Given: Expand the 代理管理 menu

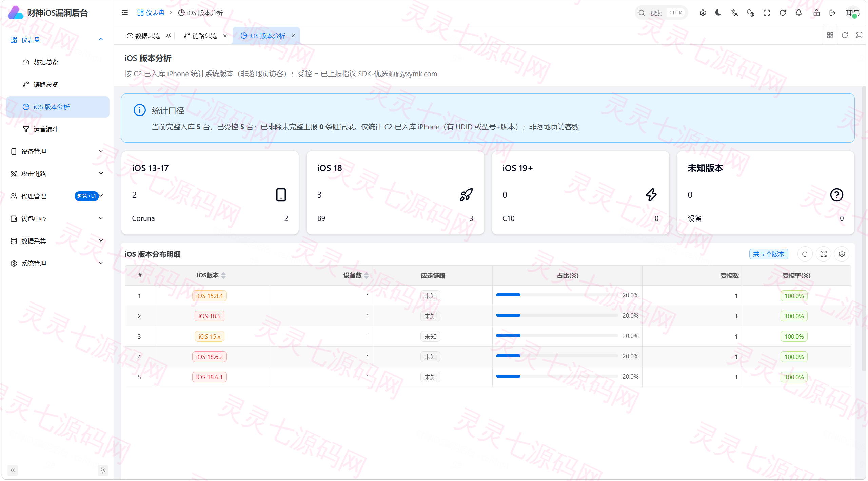Looking at the screenshot, I should click(58, 196).
